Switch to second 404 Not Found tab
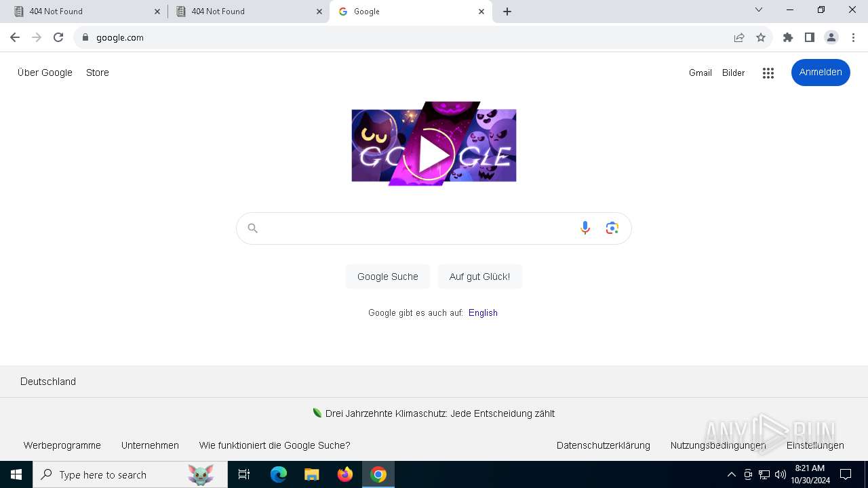 coord(249,12)
